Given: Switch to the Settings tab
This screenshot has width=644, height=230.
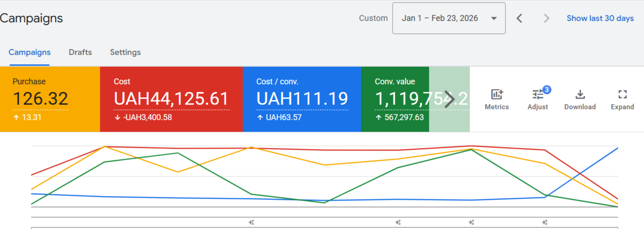Looking at the screenshot, I should pyautogui.click(x=125, y=53).
